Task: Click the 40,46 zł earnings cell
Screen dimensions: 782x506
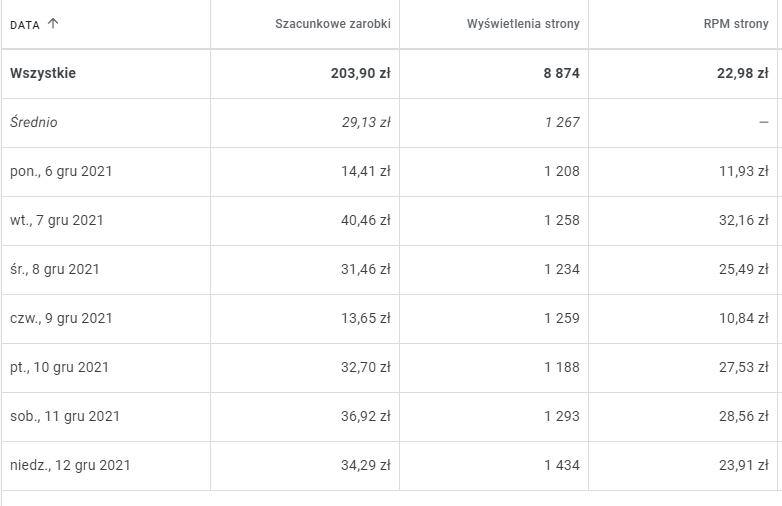Action: coord(365,220)
